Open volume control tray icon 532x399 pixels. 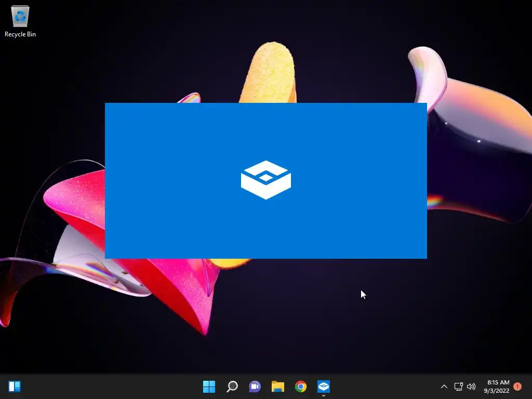pos(471,387)
